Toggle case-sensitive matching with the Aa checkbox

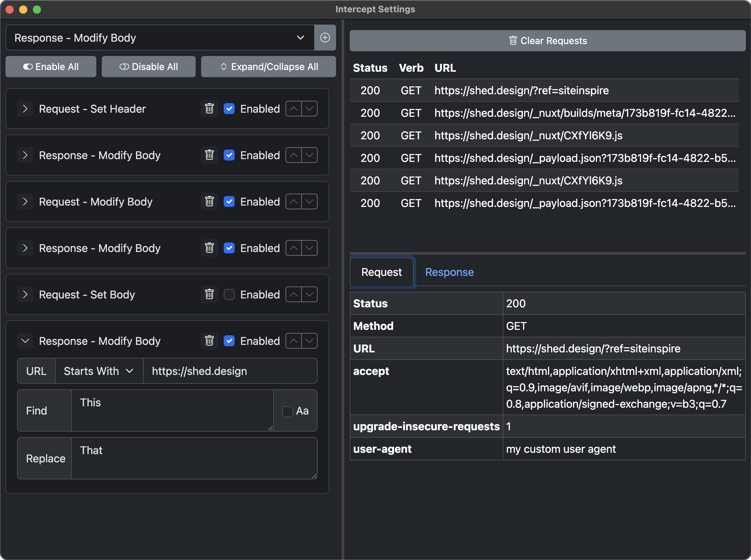click(x=287, y=411)
